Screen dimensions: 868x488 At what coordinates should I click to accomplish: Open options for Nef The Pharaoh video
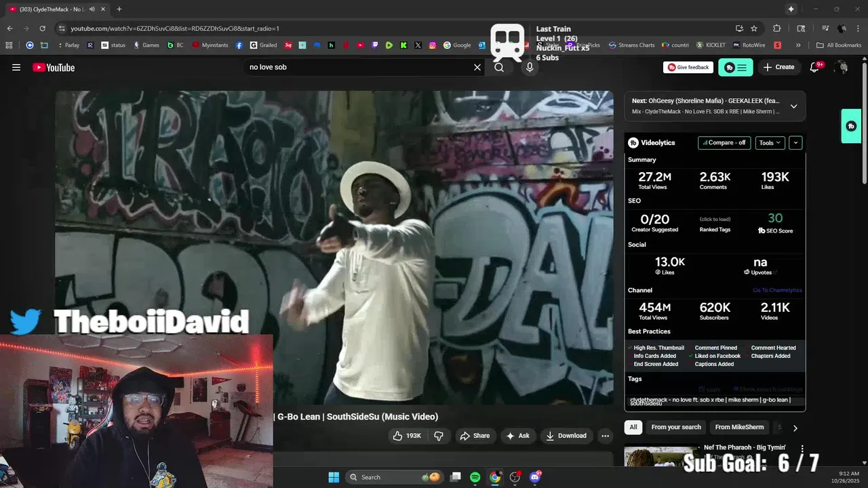click(x=802, y=449)
